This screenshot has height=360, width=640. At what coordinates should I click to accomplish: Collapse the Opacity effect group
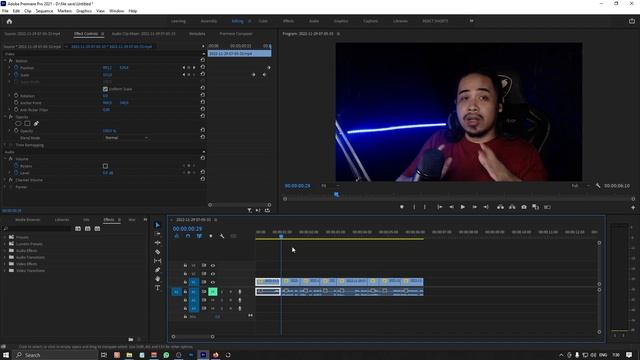point(5,117)
